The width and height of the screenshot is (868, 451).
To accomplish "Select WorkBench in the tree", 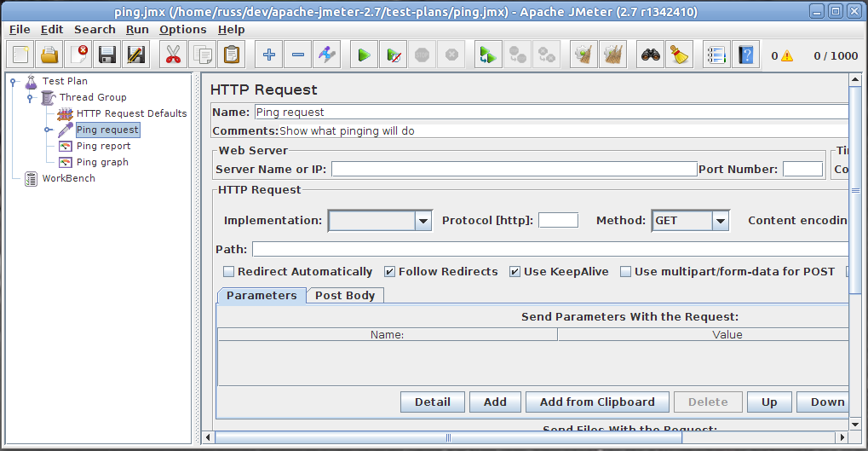I will point(69,178).
